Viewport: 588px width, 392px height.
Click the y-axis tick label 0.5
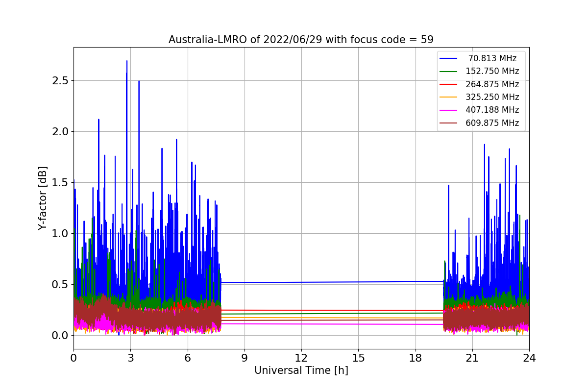60,284
